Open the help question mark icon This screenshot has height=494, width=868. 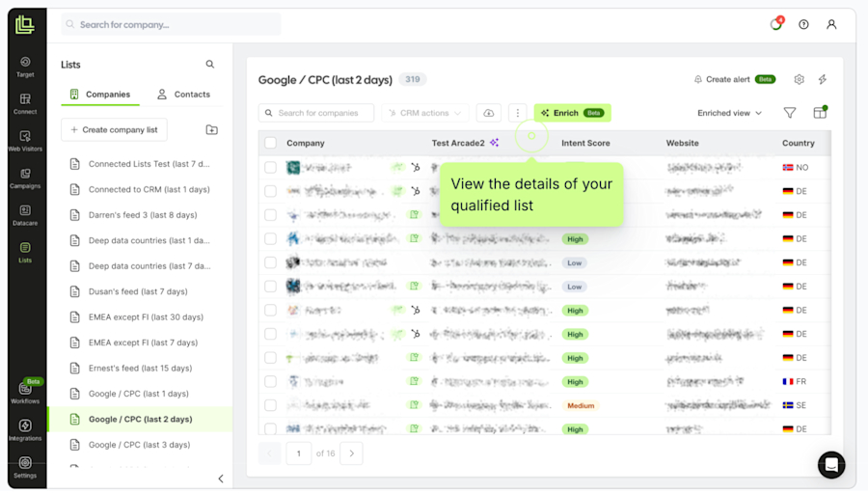(803, 24)
